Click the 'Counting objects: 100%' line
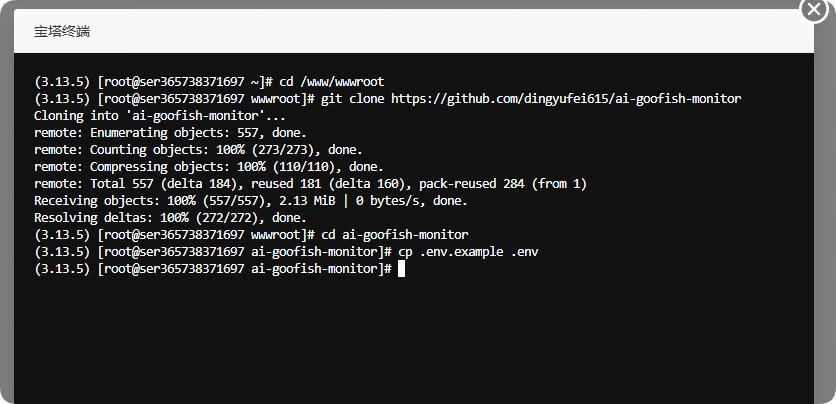836x404 pixels. 198,150
